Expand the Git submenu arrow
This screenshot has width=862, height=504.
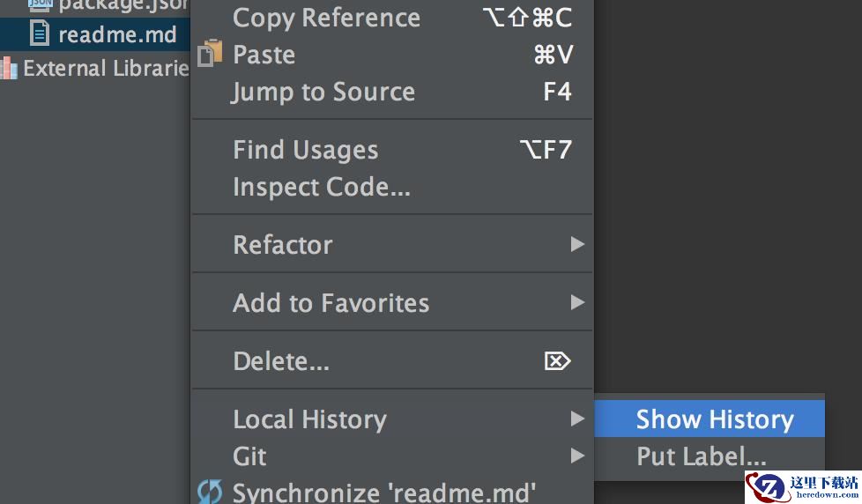tap(577, 456)
